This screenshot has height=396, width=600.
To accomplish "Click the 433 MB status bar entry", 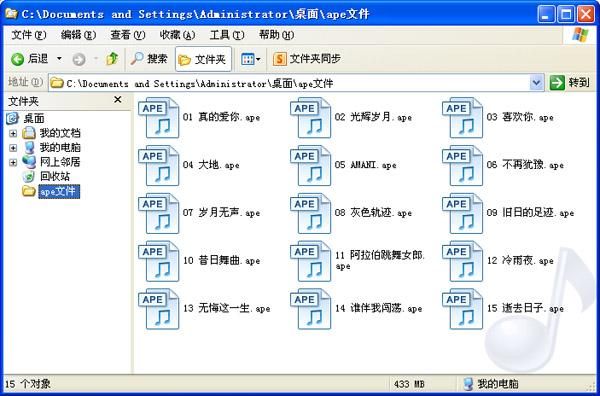I will pyautogui.click(x=409, y=384).
